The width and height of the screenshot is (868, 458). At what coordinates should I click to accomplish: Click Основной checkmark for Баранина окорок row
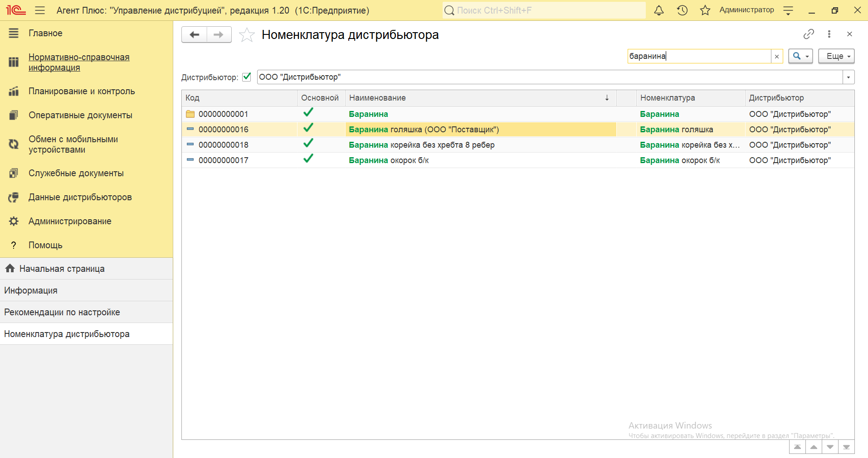point(308,159)
